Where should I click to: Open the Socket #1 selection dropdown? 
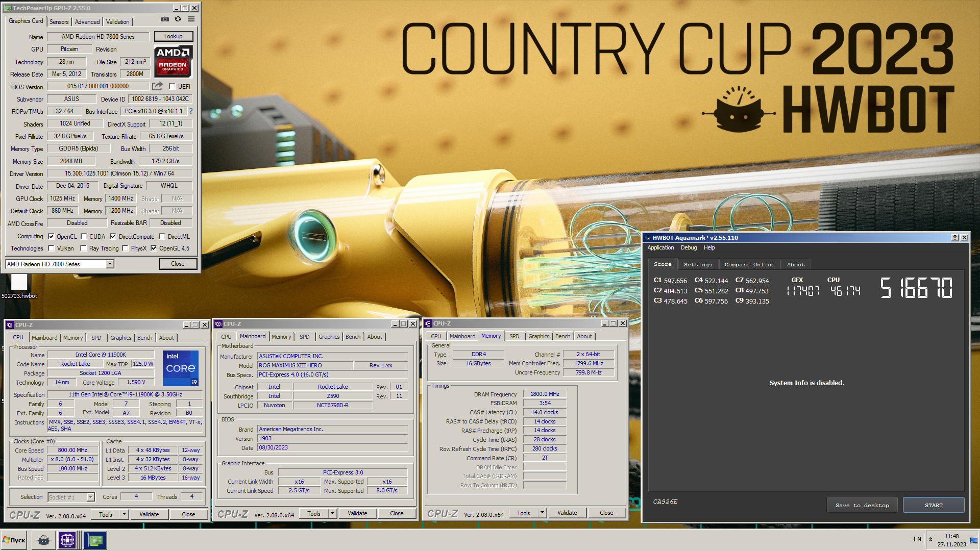[90, 497]
